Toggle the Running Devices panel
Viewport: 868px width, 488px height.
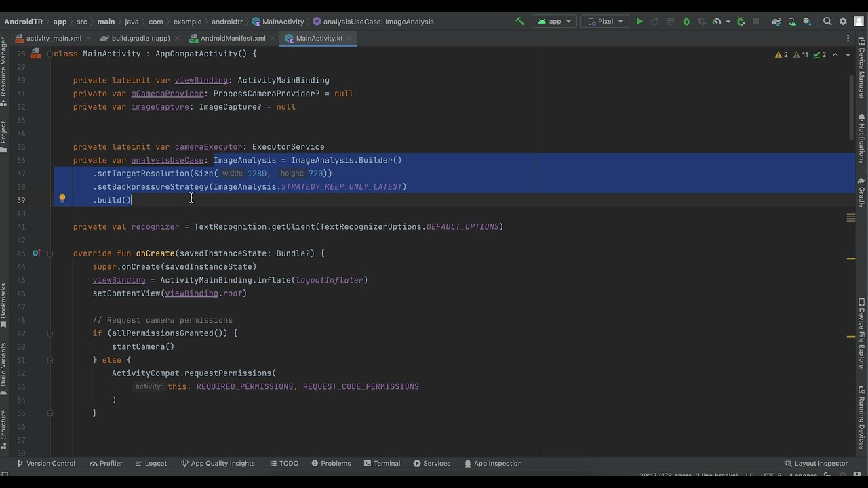[862, 418]
